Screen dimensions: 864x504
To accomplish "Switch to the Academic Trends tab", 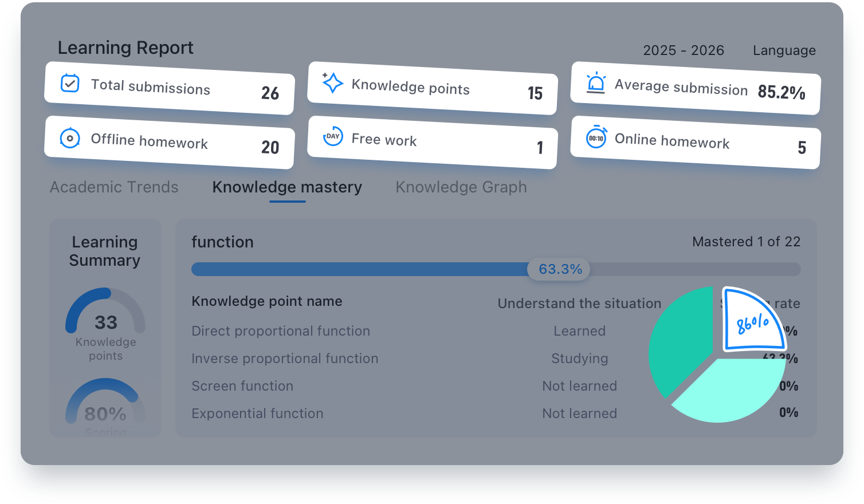I will tap(114, 187).
